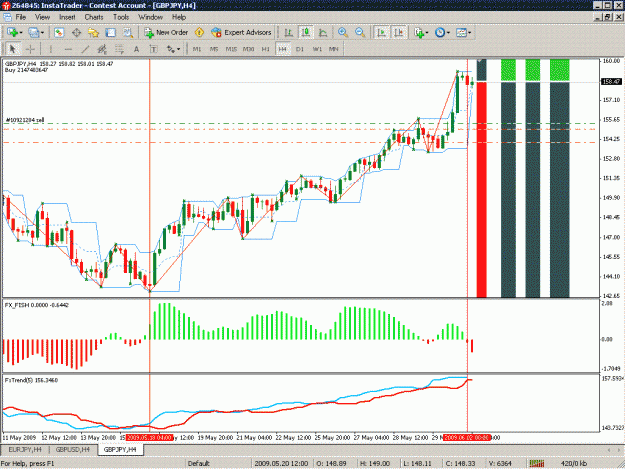Image resolution: width=625 pixels, height=469 pixels.
Task: Switch timeframe to M15
Action: point(231,49)
